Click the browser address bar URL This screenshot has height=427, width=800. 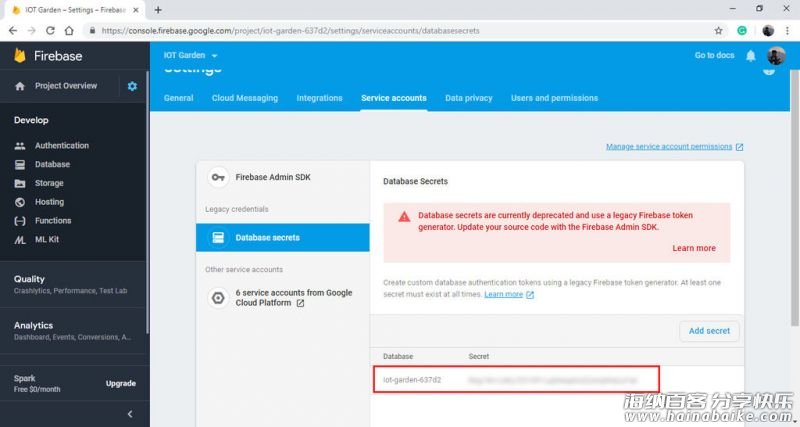click(290, 31)
